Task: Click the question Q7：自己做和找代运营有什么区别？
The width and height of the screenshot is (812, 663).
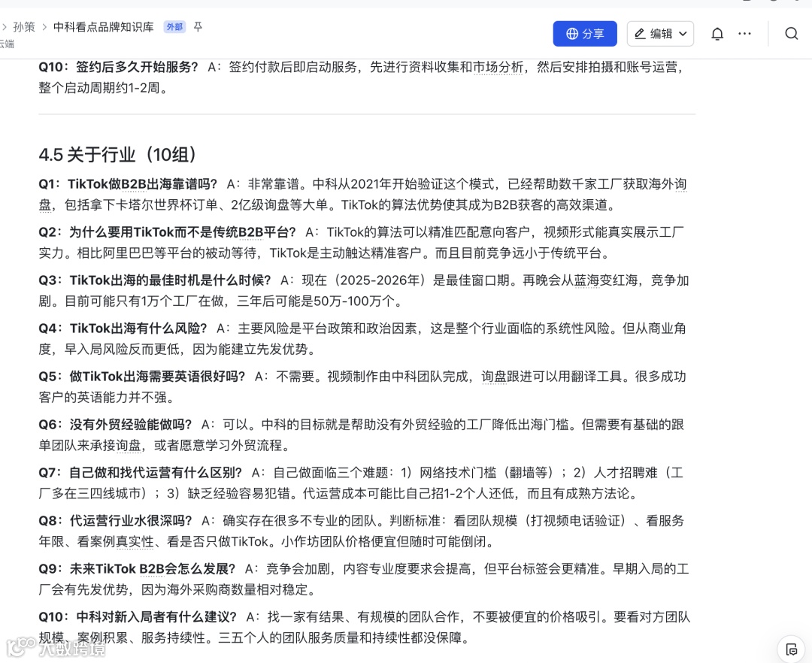Action: (141, 473)
